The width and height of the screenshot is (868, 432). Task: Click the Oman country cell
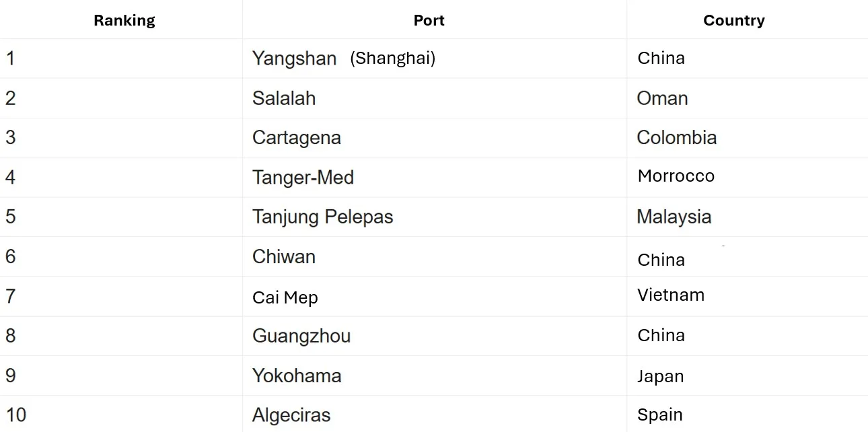point(662,98)
